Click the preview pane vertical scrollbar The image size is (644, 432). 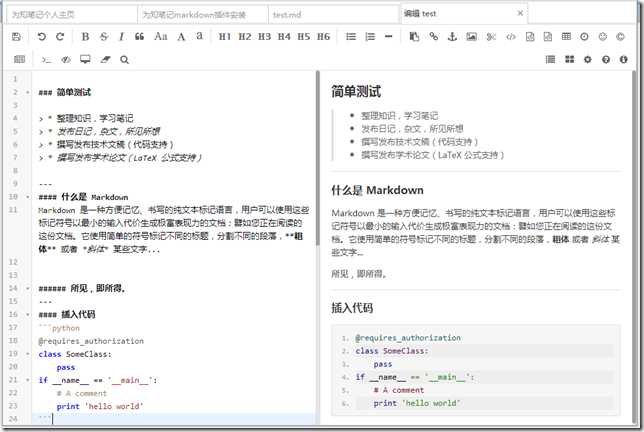635,246
